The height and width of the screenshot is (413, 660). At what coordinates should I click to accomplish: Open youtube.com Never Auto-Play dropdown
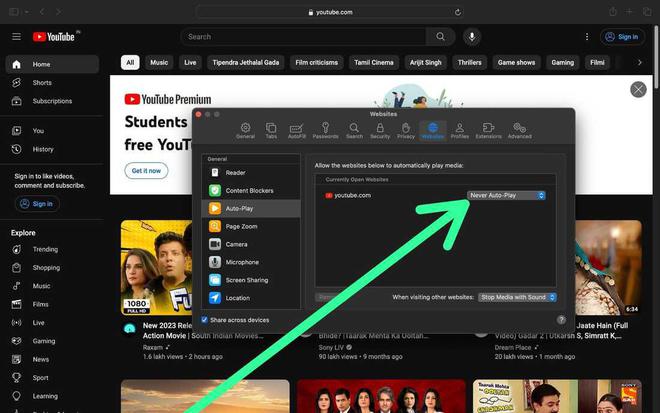506,195
